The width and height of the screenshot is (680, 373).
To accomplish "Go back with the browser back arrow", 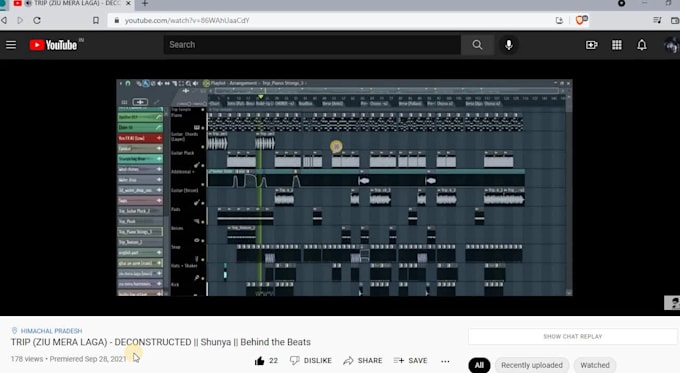I will tap(4, 20).
